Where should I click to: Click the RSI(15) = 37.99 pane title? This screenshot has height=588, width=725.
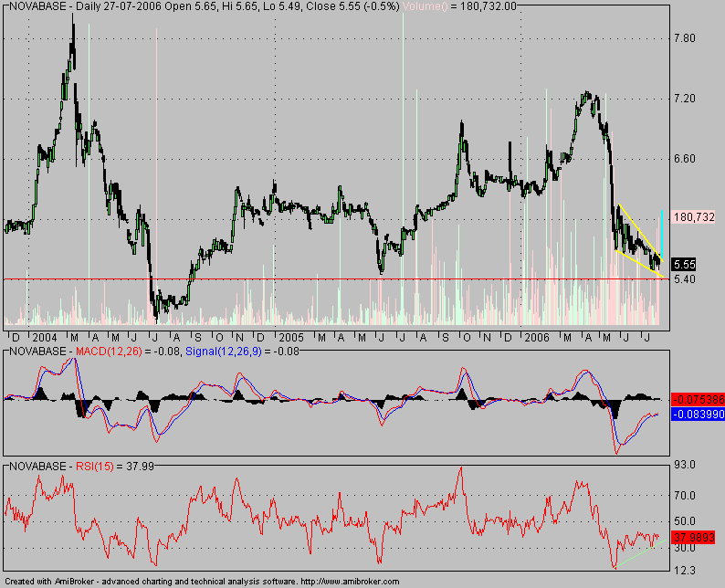[81, 467]
